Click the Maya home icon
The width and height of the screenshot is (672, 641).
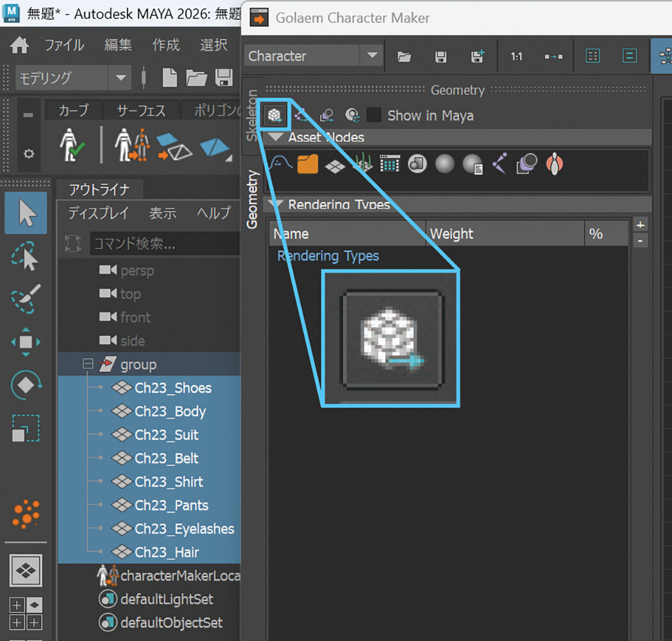[20, 45]
